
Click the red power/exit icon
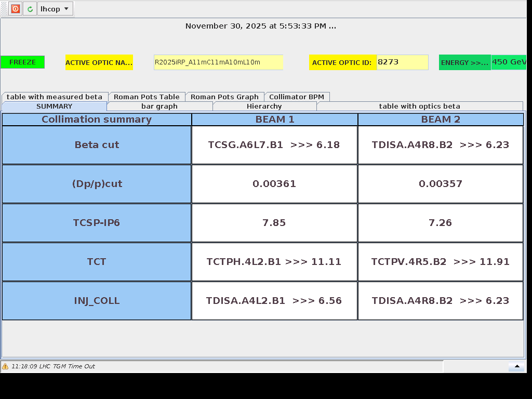coord(16,9)
